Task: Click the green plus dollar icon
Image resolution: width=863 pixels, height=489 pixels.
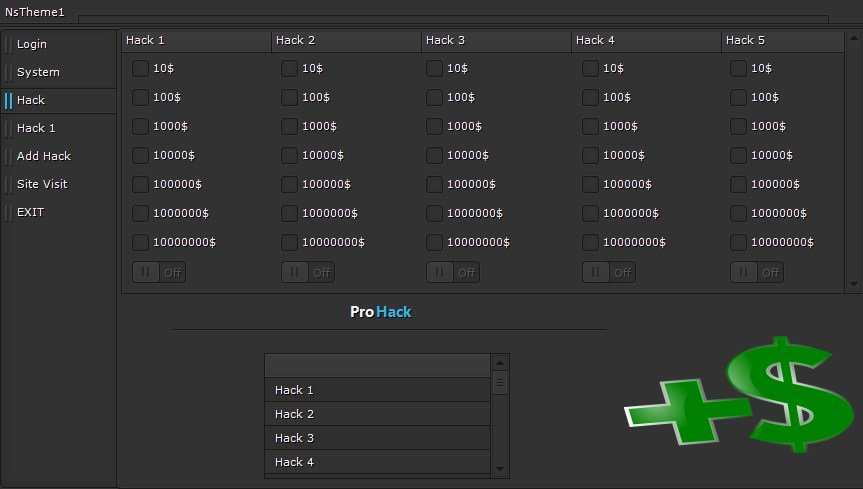Action: (x=740, y=397)
